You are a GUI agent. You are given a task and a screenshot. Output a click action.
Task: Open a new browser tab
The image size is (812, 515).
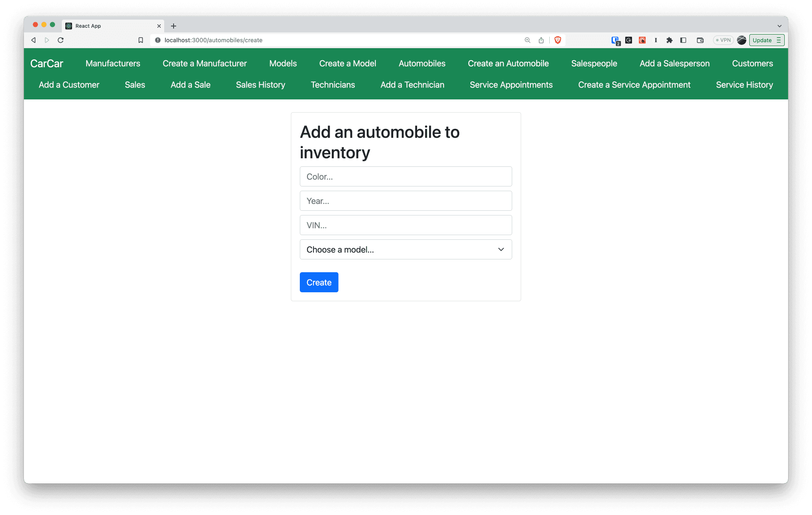click(174, 26)
